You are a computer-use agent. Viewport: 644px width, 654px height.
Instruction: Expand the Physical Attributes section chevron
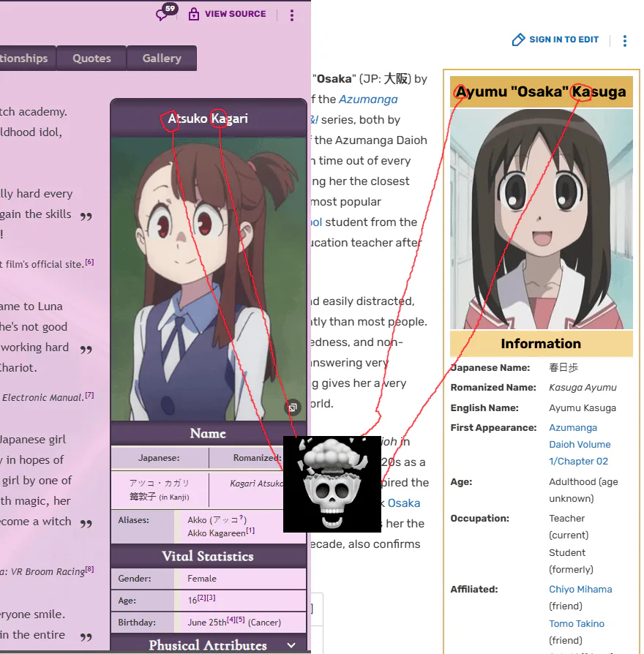click(x=291, y=645)
